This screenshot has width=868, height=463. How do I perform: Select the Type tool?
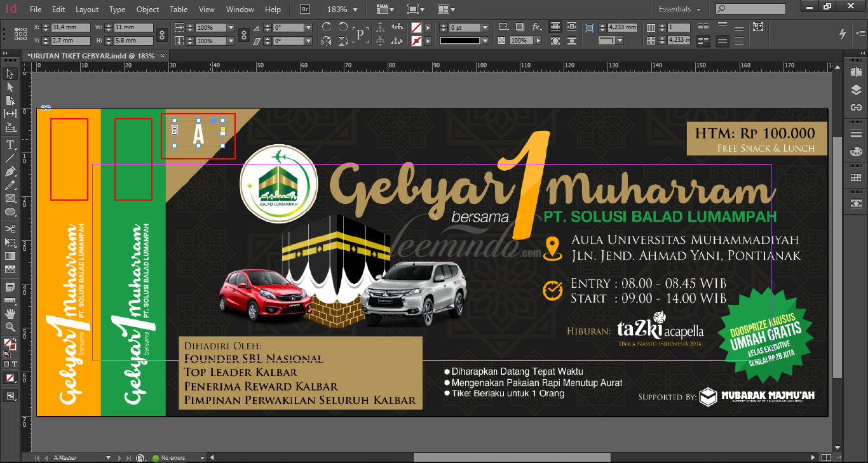point(10,144)
